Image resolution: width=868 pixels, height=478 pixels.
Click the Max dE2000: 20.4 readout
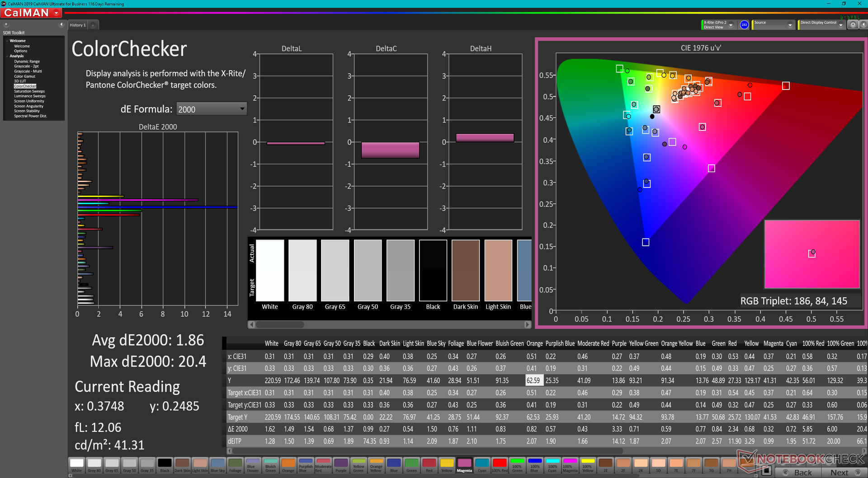pos(148,361)
